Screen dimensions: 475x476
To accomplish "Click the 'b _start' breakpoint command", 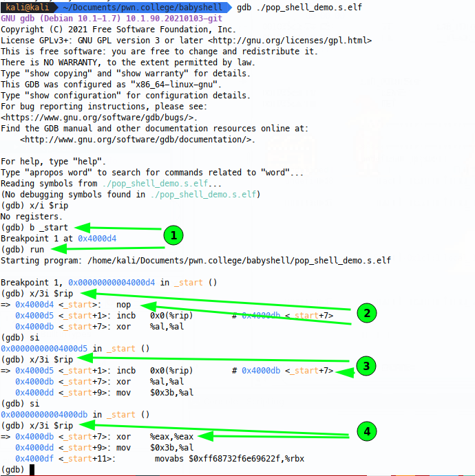I will point(49,228).
